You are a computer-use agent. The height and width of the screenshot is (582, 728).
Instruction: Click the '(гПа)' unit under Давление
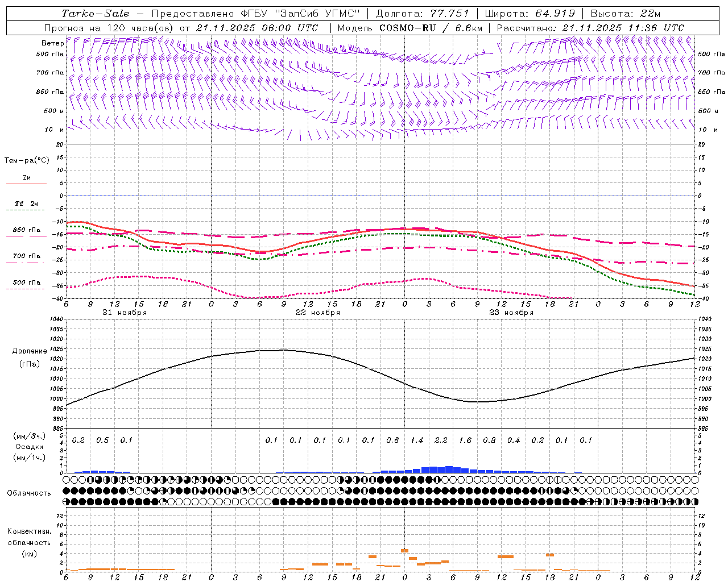[x=30, y=364]
